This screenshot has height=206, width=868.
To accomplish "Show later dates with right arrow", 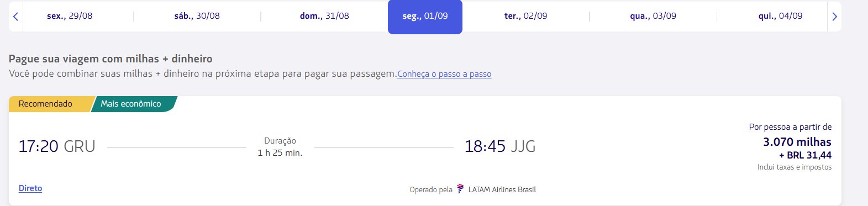I will click(x=834, y=17).
